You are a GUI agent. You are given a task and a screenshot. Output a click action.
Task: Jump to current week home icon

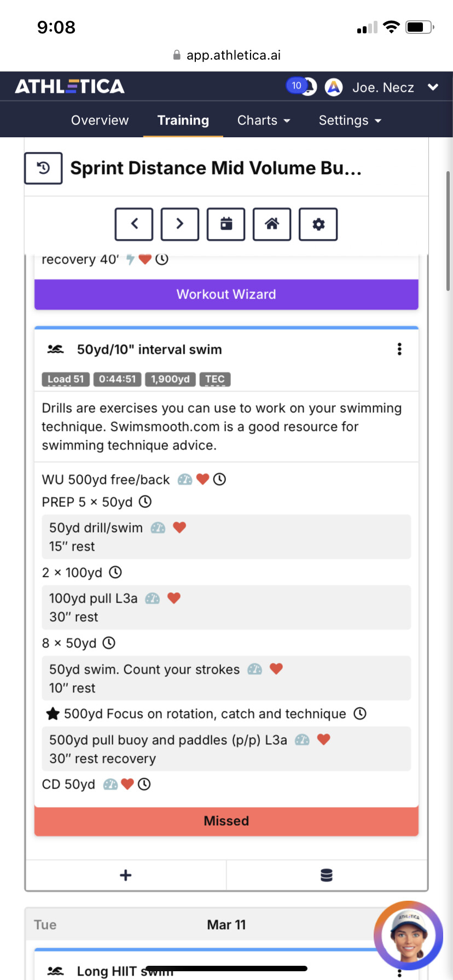(272, 224)
